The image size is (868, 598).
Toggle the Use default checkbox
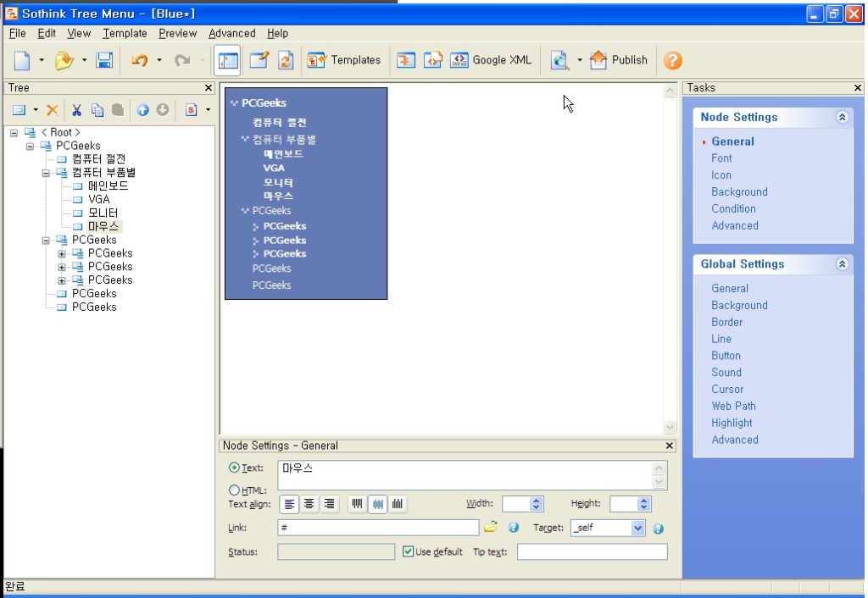click(408, 551)
